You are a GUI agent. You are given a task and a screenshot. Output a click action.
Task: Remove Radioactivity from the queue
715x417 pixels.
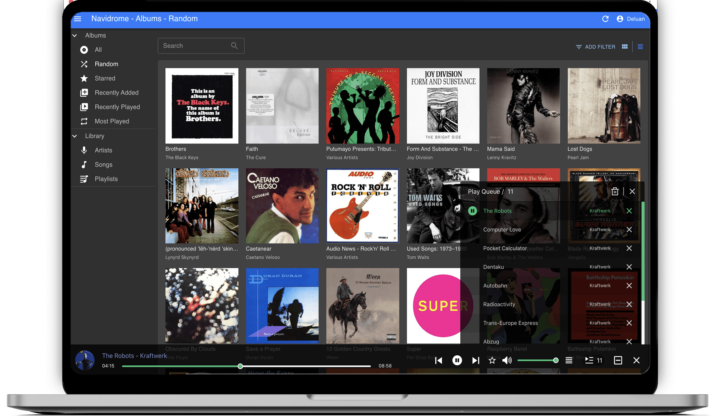pos(629,304)
